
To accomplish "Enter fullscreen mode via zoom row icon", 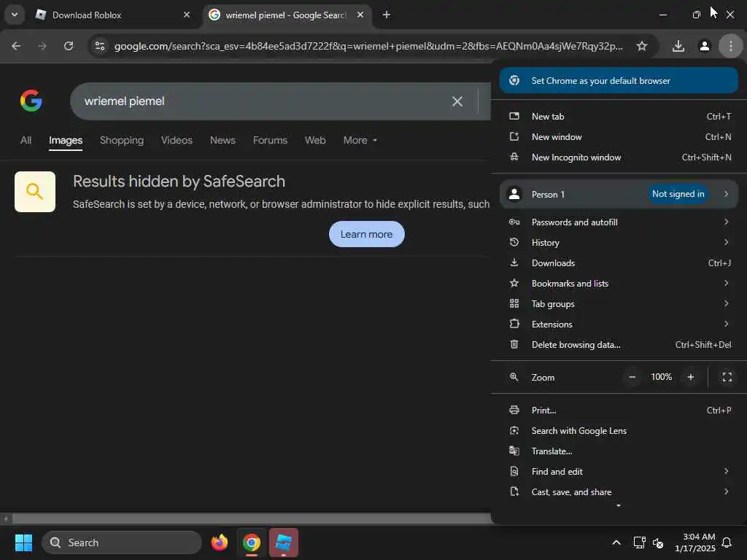I will pyautogui.click(x=727, y=377).
